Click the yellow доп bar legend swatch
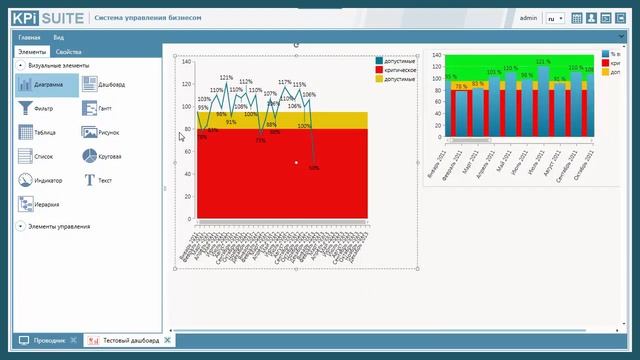 pyautogui.click(x=605, y=72)
